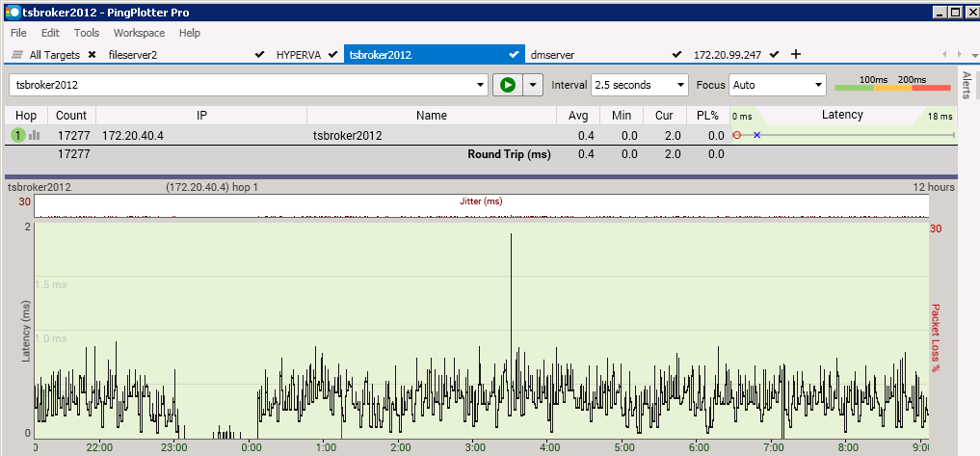Image resolution: width=980 pixels, height=456 pixels.
Task: Click the 18 ms latency scale label
Action: pyautogui.click(x=940, y=117)
